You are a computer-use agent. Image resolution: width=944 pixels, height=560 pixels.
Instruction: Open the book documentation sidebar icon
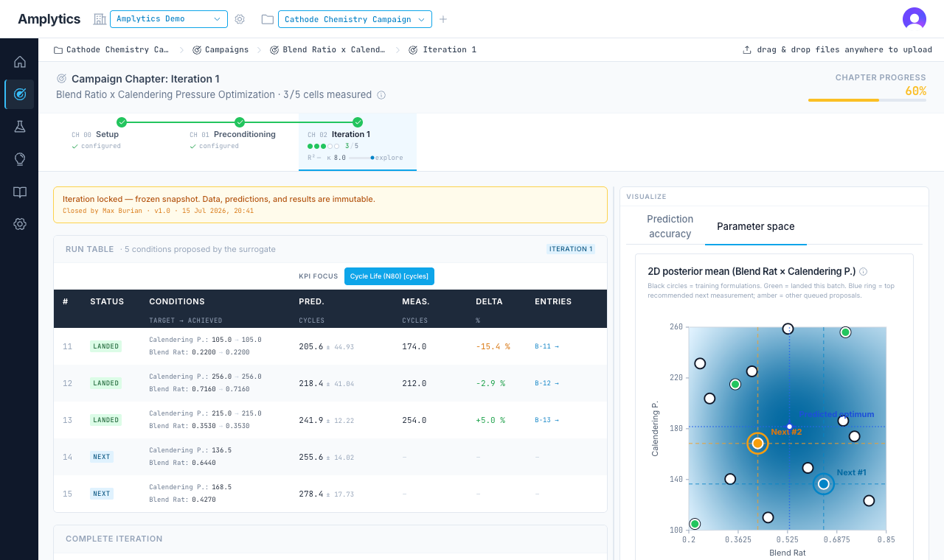20,192
